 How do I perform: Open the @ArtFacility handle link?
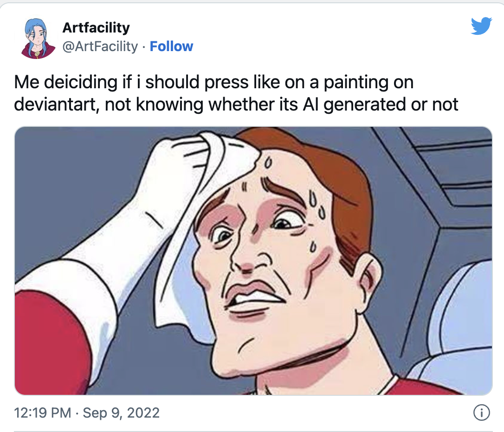pyautogui.click(x=100, y=46)
